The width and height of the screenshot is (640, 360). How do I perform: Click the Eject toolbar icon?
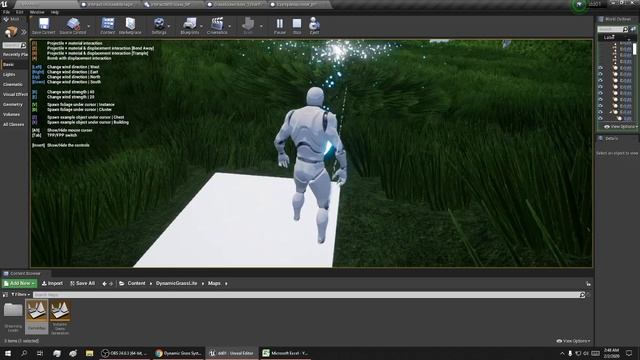click(x=314, y=26)
